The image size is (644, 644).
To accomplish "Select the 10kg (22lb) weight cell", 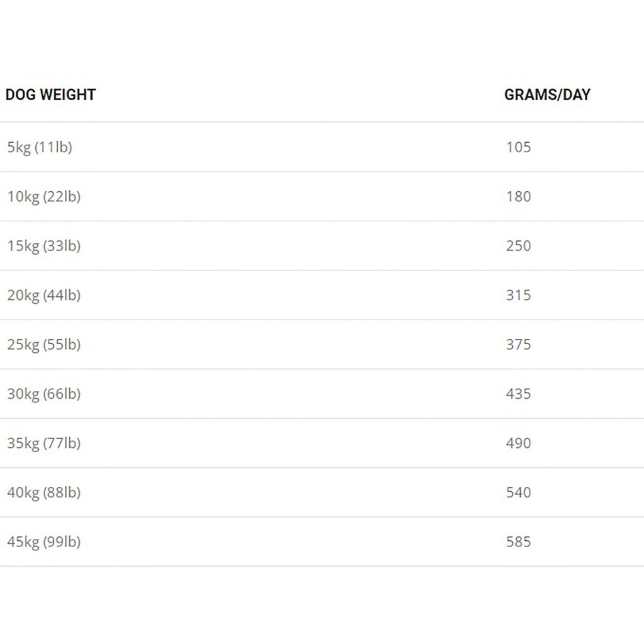I will [44, 197].
